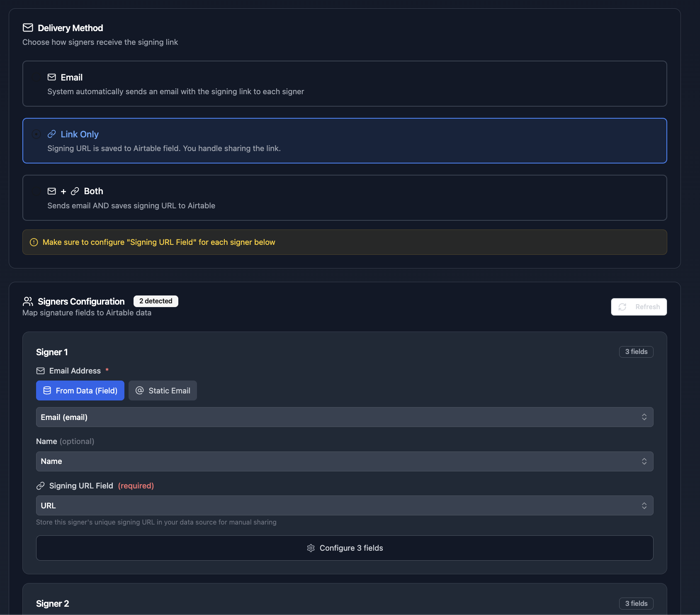
Task: Click the people icon beside Signers Configuration
Action: pyautogui.click(x=28, y=301)
